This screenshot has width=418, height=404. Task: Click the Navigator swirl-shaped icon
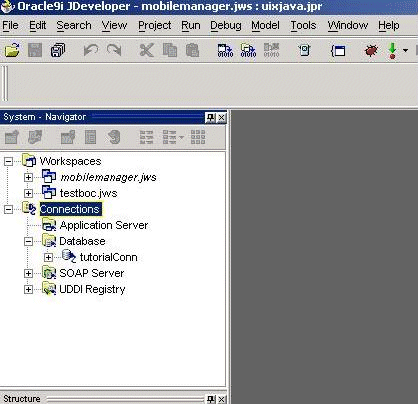(x=114, y=137)
